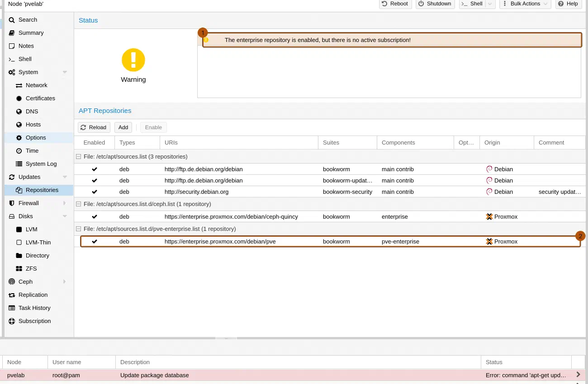Screen dimensions: 588x384
Task: Click the Reboot button
Action: click(x=395, y=4)
